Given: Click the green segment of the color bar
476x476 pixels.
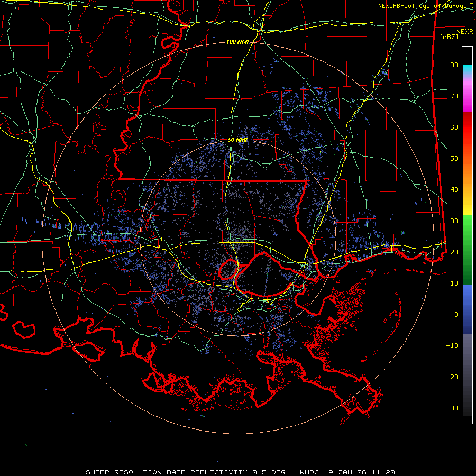Looking at the screenshot, I should pos(467,250).
